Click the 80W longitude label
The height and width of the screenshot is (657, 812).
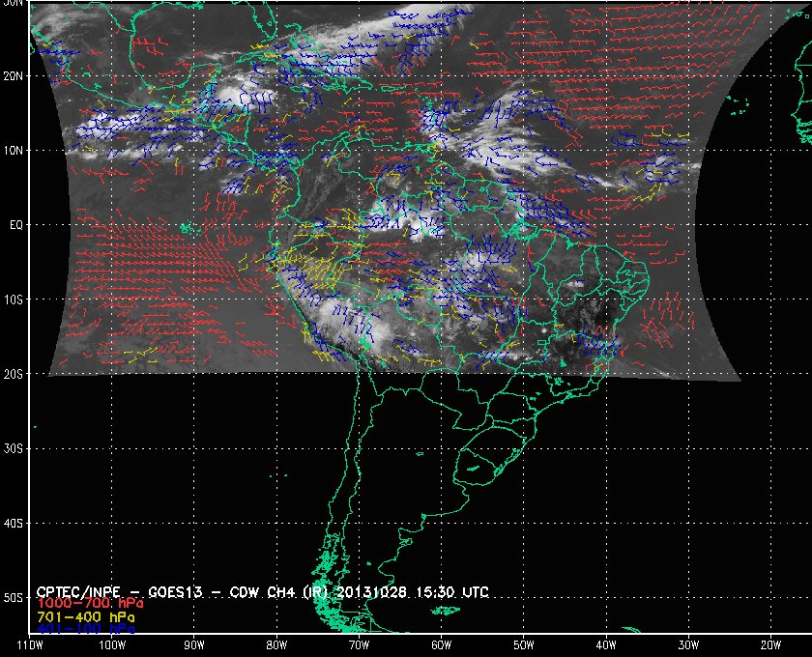click(x=276, y=645)
